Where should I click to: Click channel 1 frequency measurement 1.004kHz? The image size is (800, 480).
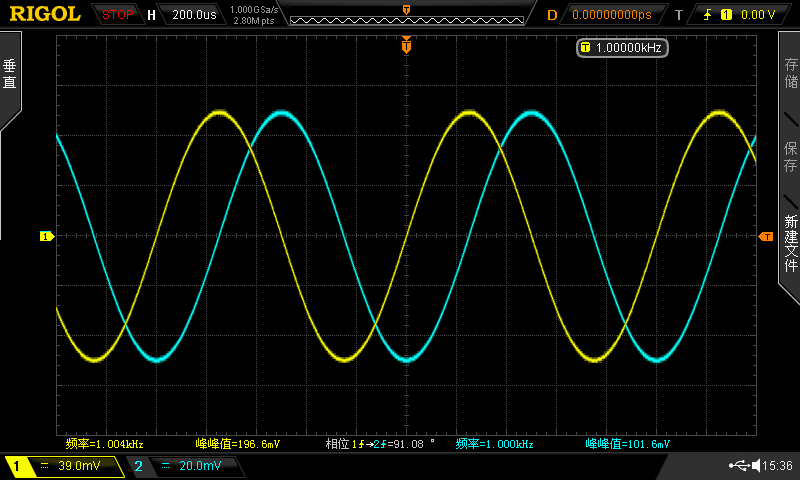[105, 444]
